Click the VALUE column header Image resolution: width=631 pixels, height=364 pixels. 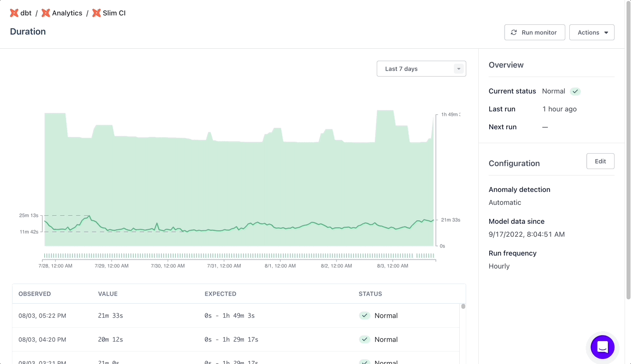click(x=108, y=294)
